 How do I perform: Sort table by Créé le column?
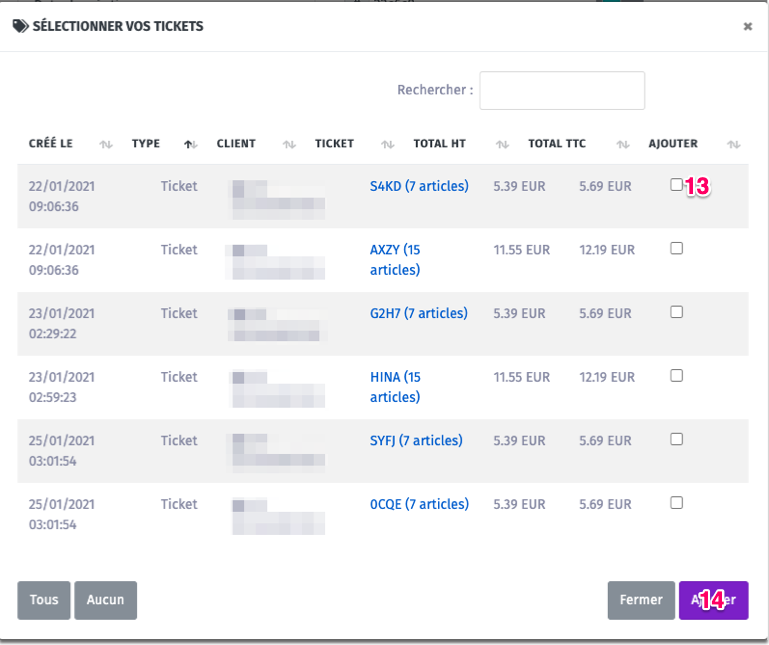point(51,144)
